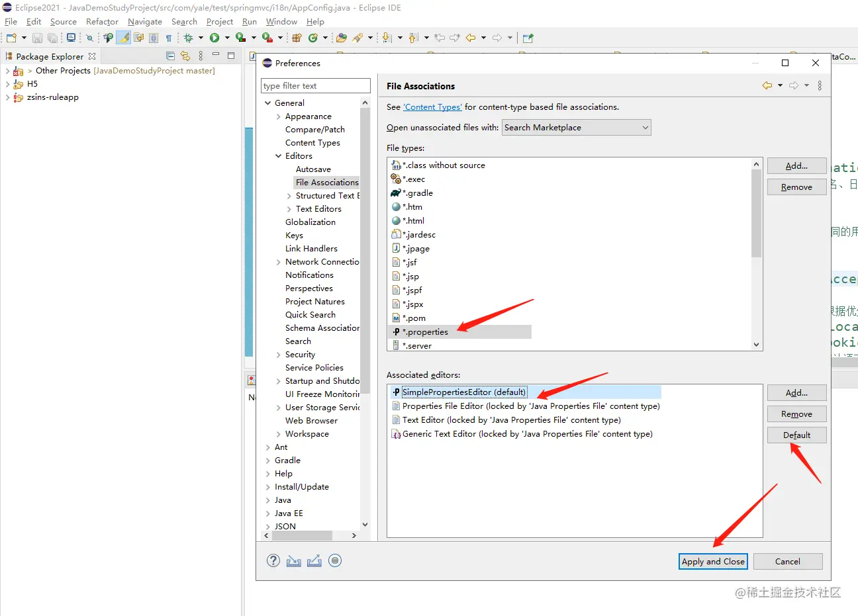Expand zsins-ruleapp project in Package Explorer
858x616 pixels.
(7, 97)
